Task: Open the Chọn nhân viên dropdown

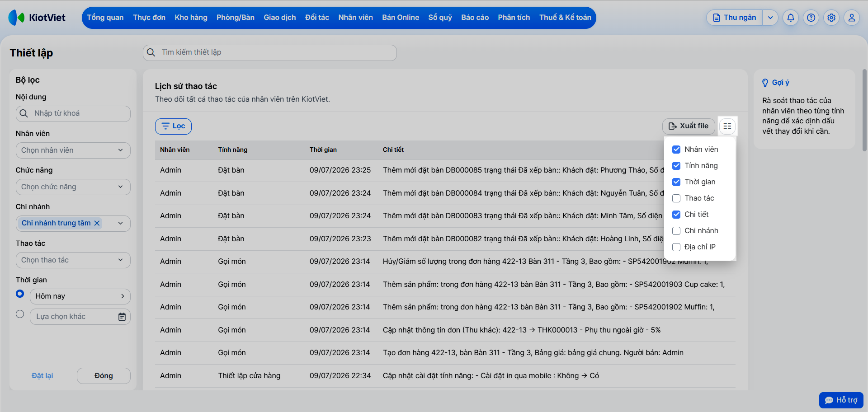Action: [73, 150]
